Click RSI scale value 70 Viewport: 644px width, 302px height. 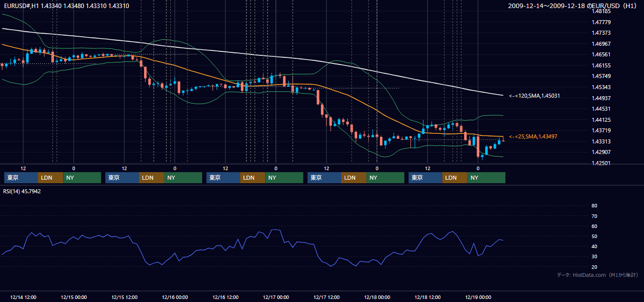coord(594,216)
